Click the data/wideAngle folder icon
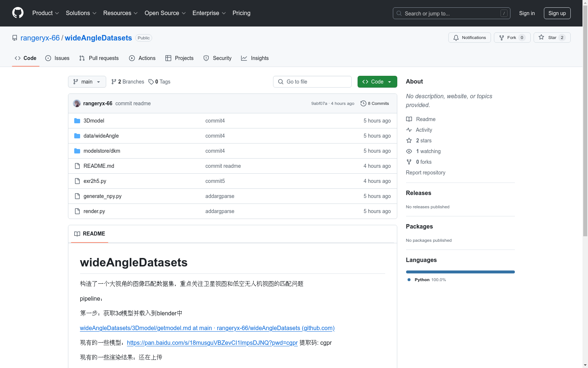Viewport: 588px width, 368px height. coord(77,136)
